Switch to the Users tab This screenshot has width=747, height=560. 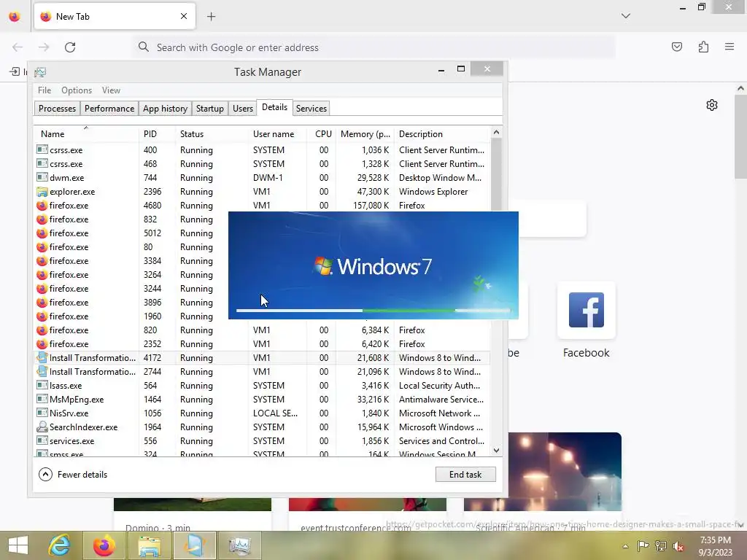point(242,109)
